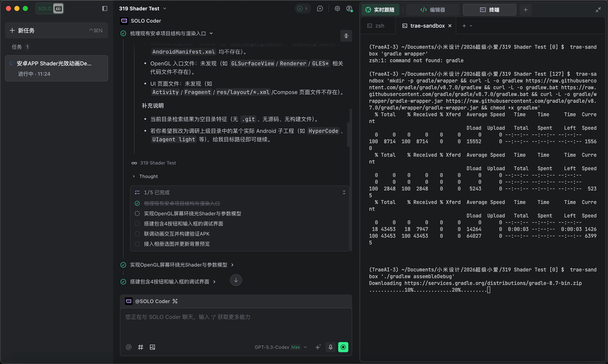Add a new panel tab with plus
Viewport: 608px width, 364px height.
click(x=525, y=9)
